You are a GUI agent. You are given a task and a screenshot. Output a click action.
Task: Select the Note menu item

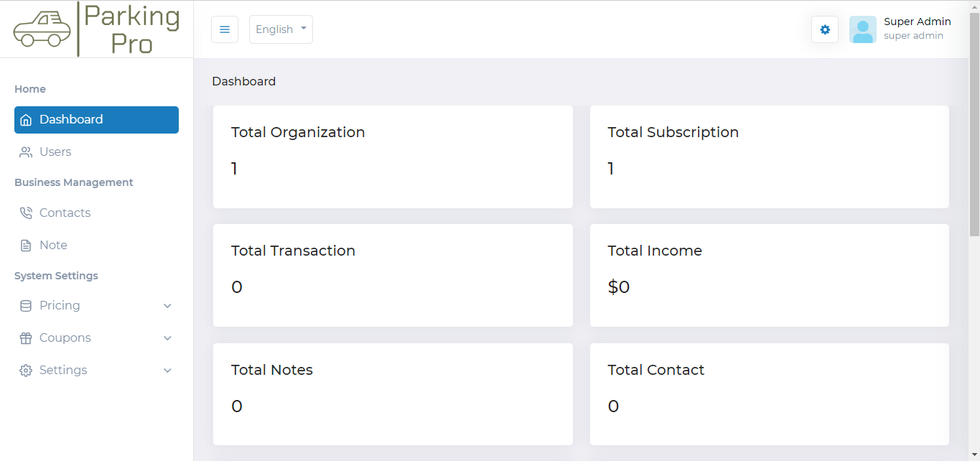point(53,246)
